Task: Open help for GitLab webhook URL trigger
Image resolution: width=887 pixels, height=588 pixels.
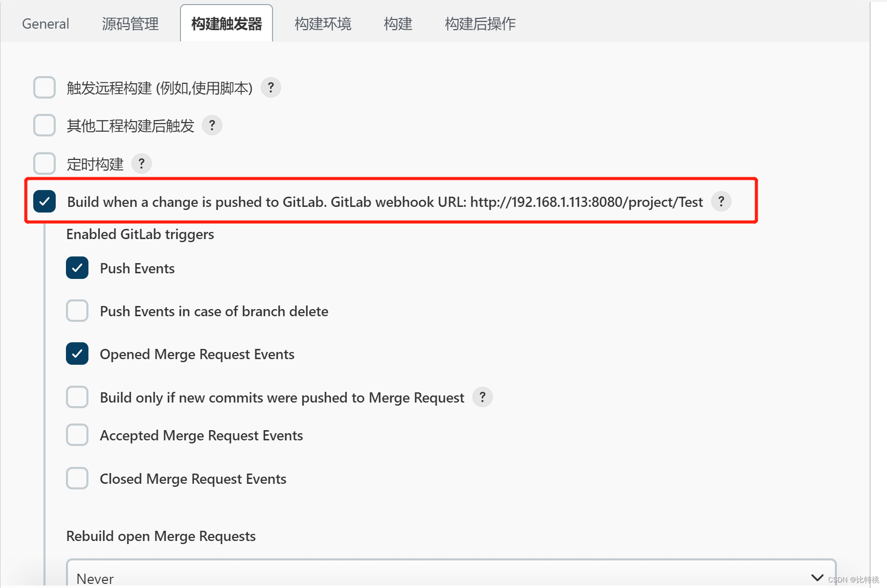Action: [x=721, y=201]
